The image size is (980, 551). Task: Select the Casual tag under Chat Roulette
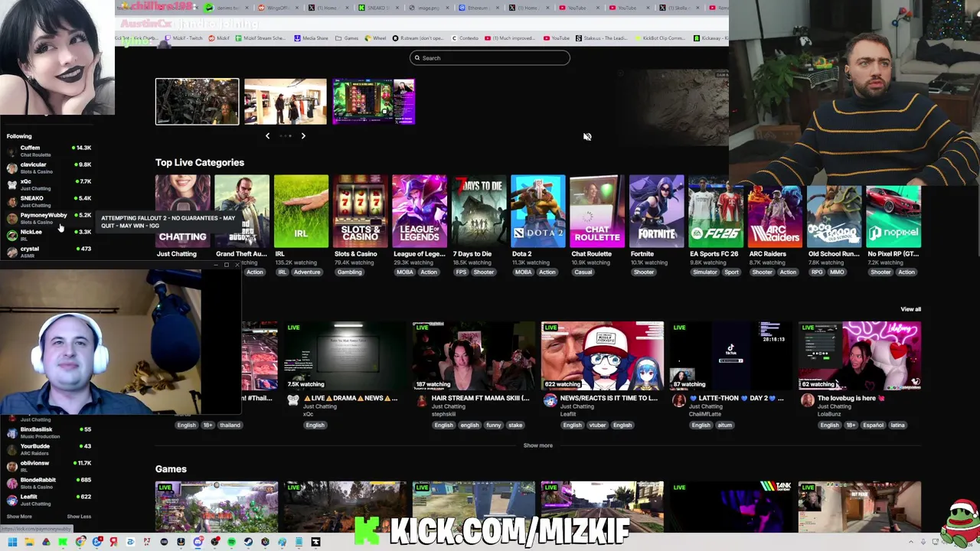click(x=583, y=272)
